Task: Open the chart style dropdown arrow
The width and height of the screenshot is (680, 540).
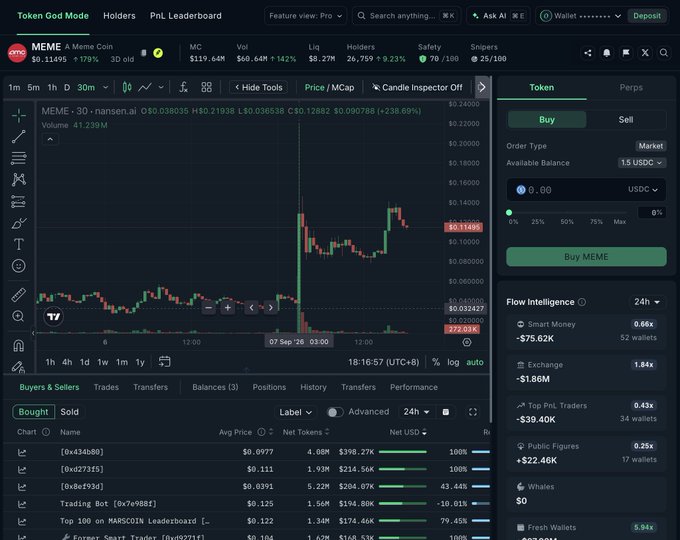Action: tap(161, 87)
